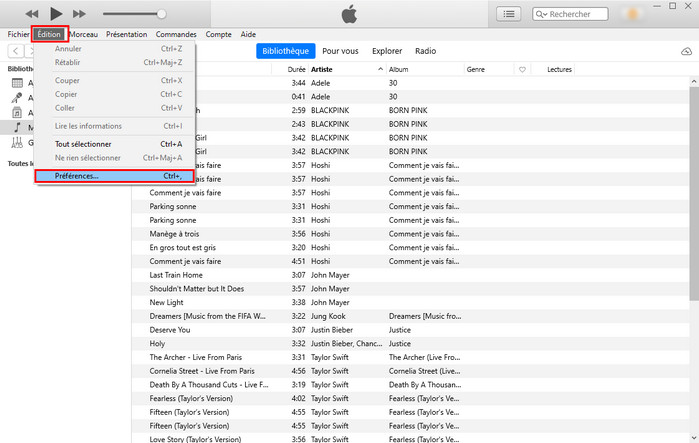Click the heart column header
Screen dimensions: 699x443
[x=522, y=69]
